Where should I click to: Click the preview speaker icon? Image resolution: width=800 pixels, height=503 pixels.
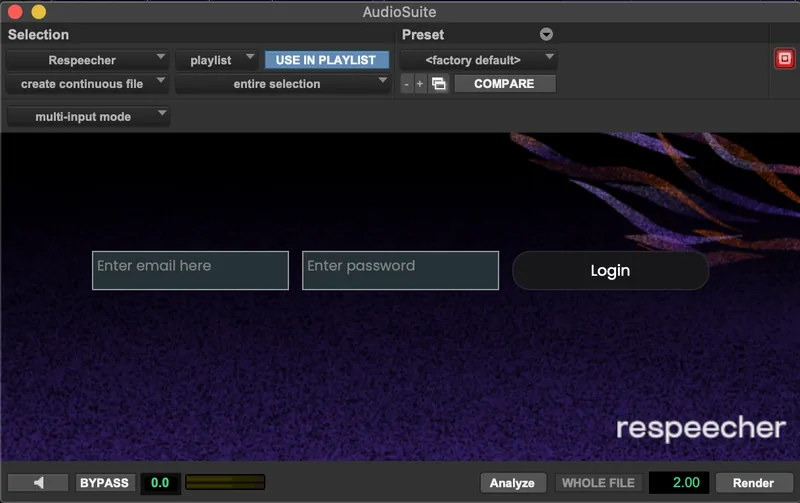[38, 483]
